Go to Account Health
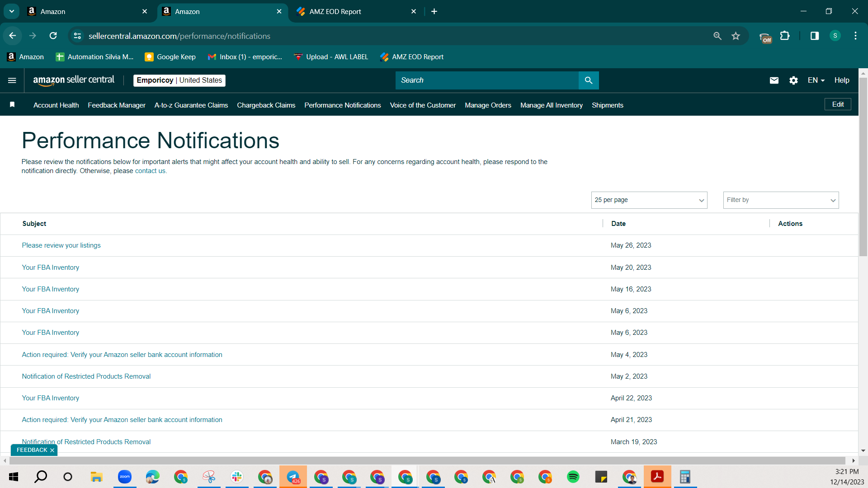The width and height of the screenshot is (868, 488). [56, 105]
